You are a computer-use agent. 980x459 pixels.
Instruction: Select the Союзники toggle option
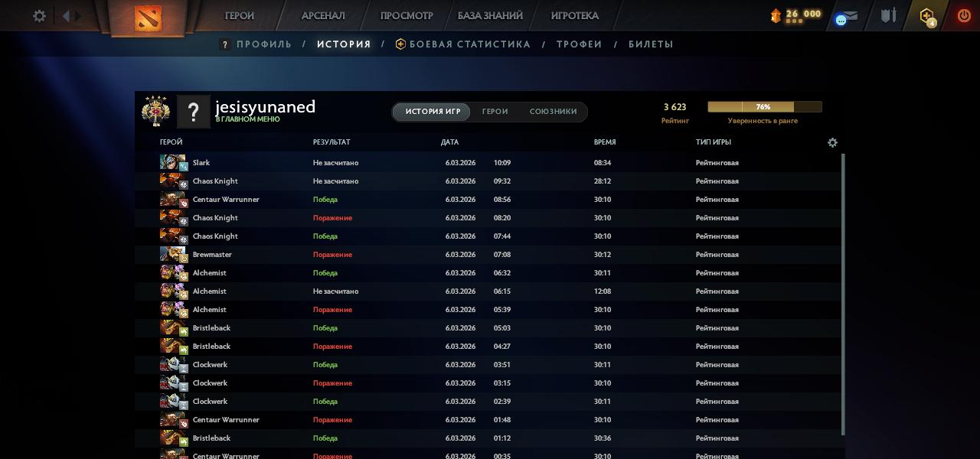pyautogui.click(x=553, y=112)
